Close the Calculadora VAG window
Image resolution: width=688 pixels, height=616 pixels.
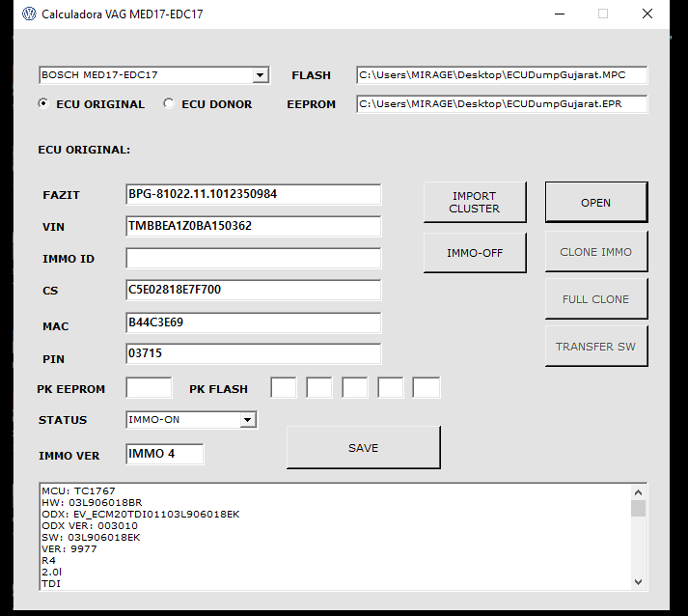click(647, 14)
